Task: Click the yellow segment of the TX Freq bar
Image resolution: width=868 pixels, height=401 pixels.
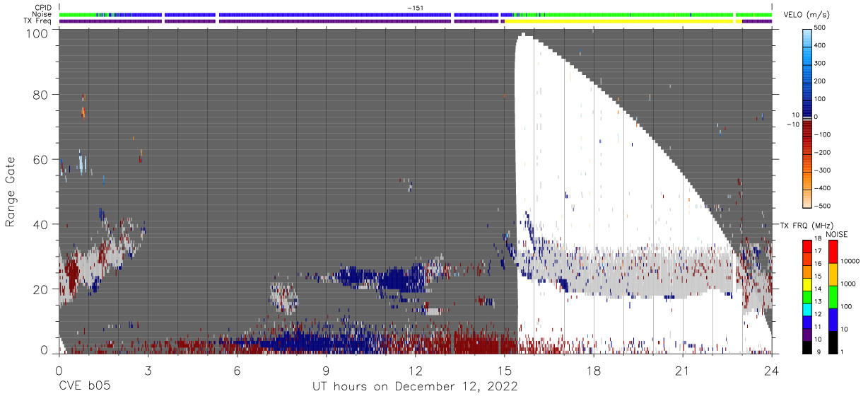Action: (618, 21)
